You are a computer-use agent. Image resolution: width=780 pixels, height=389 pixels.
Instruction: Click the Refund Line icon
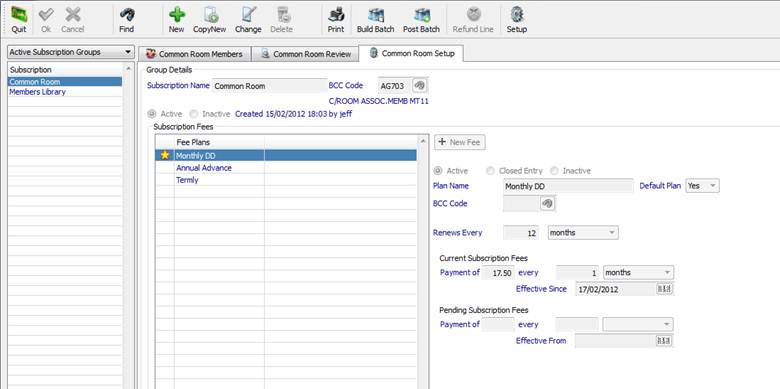[x=473, y=15]
